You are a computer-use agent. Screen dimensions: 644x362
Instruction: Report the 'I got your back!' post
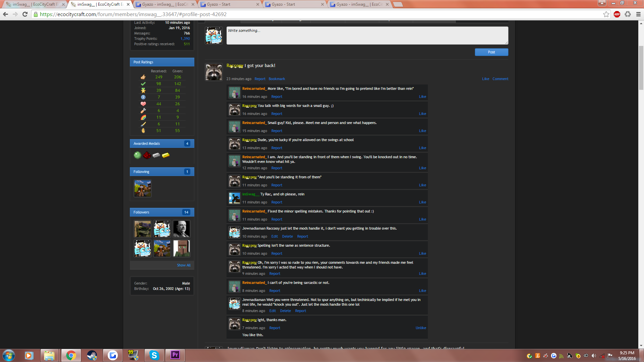pyautogui.click(x=260, y=79)
